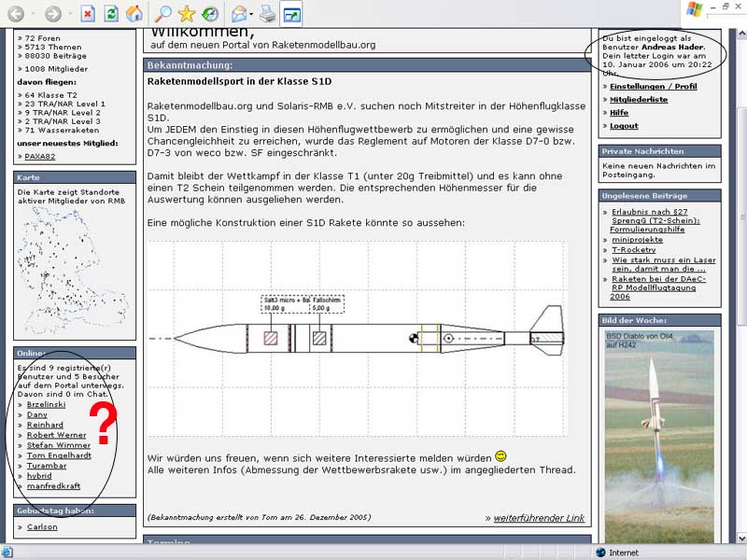
Task: Follow the 'weiterführender Link' link
Action: click(x=539, y=518)
